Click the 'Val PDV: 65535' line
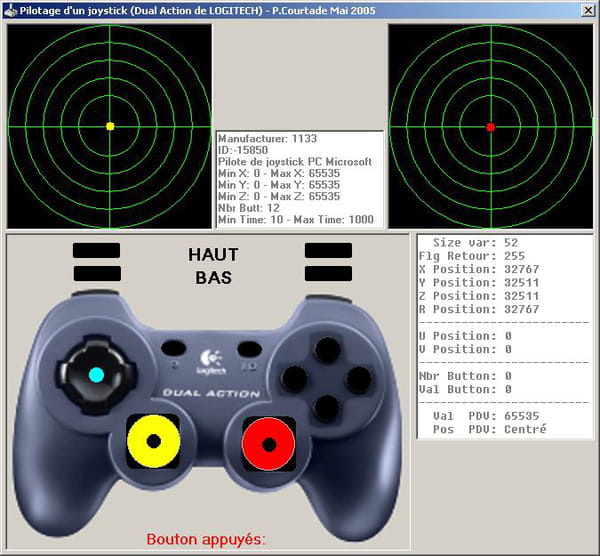Image resolution: width=600 pixels, height=556 pixels. (x=486, y=416)
